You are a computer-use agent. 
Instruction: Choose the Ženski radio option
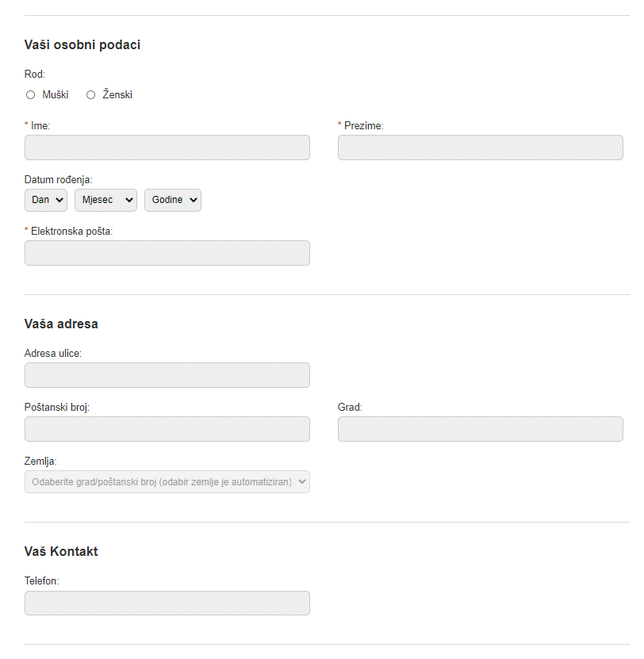91,95
